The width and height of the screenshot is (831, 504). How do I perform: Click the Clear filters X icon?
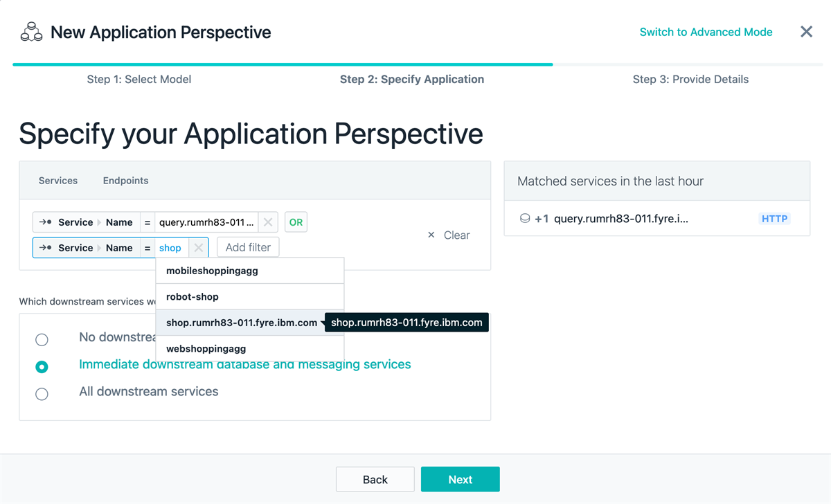coord(431,235)
